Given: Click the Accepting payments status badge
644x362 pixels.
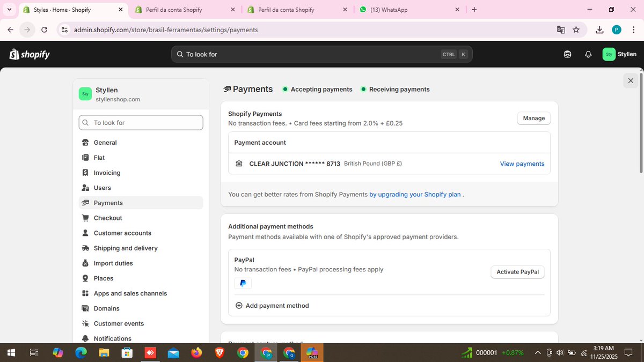Looking at the screenshot, I should tap(318, 90).
